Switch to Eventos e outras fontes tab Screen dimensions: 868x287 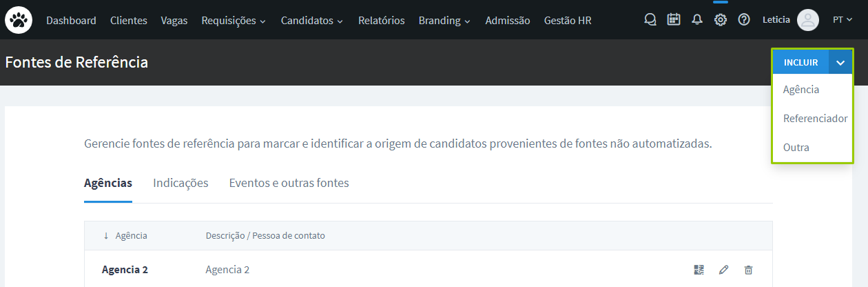[289, 183]
